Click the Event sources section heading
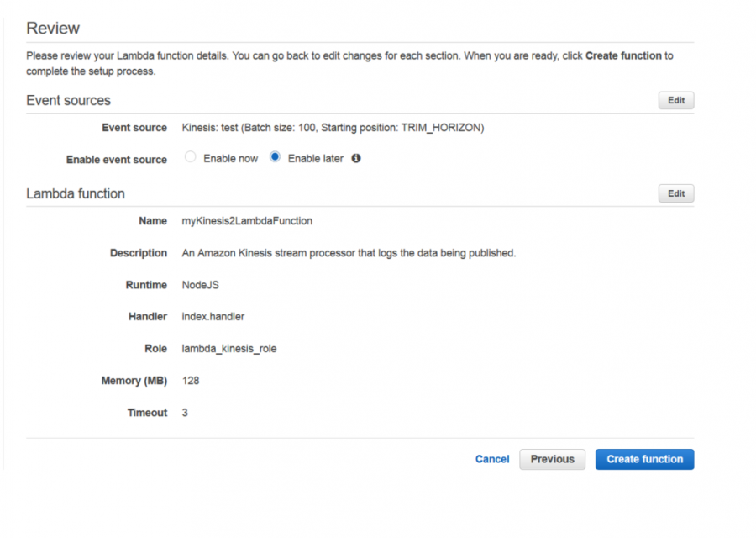This screenshot has height=538, width=756. [x=69, y=100]
